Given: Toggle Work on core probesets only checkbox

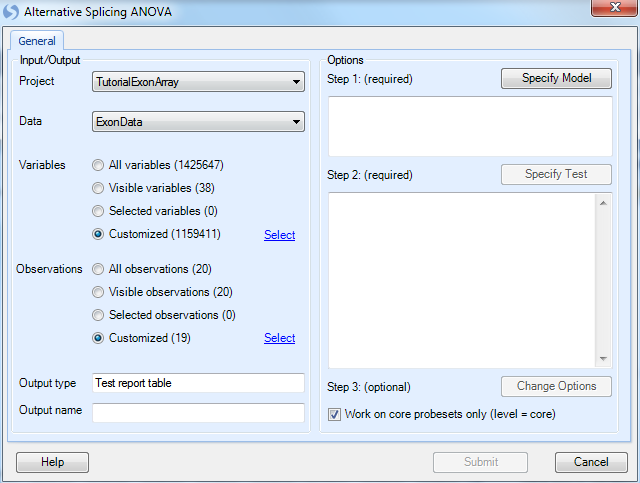Looking at the screenshot, I should 334,414.
